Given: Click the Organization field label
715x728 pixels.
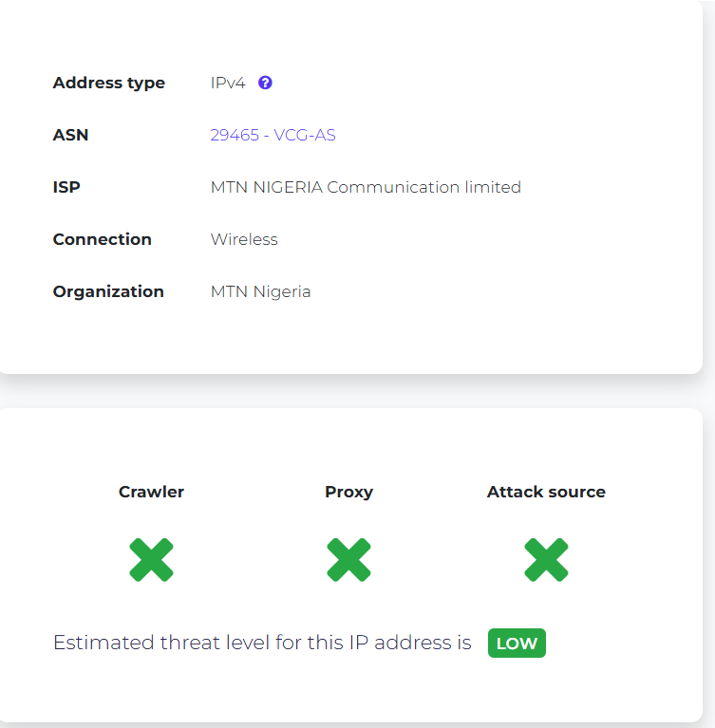Looking at the screenshot, I should [108, 292].
